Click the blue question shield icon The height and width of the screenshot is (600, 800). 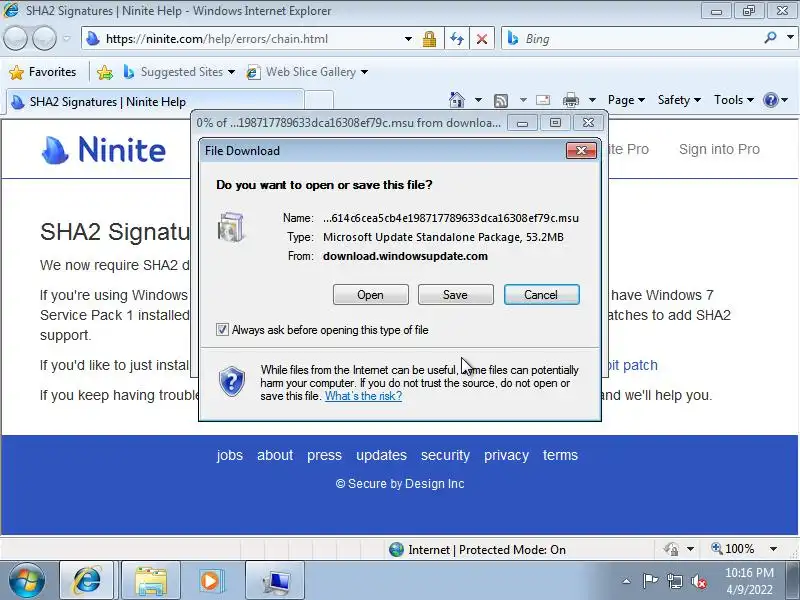[x=232, y=381]
